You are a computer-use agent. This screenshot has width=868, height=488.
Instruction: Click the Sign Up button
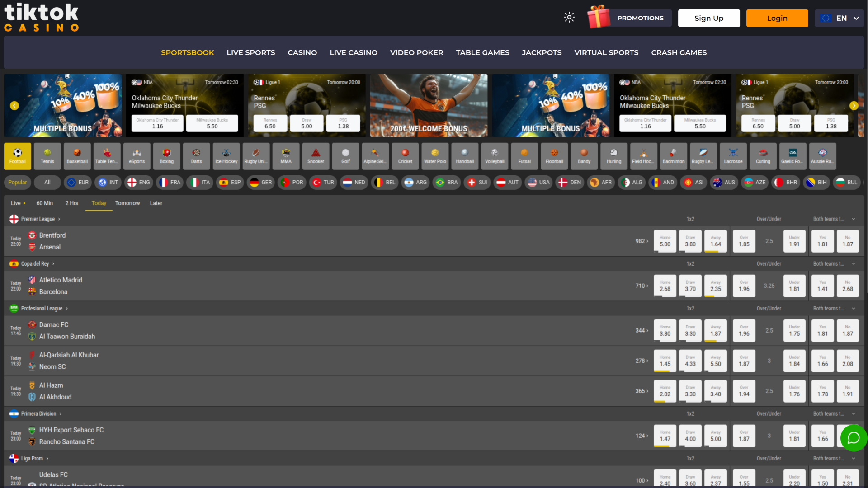point(708,18)
